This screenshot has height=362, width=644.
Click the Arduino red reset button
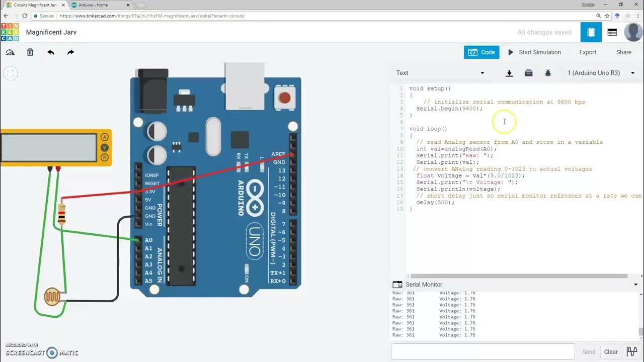[284, 98]
